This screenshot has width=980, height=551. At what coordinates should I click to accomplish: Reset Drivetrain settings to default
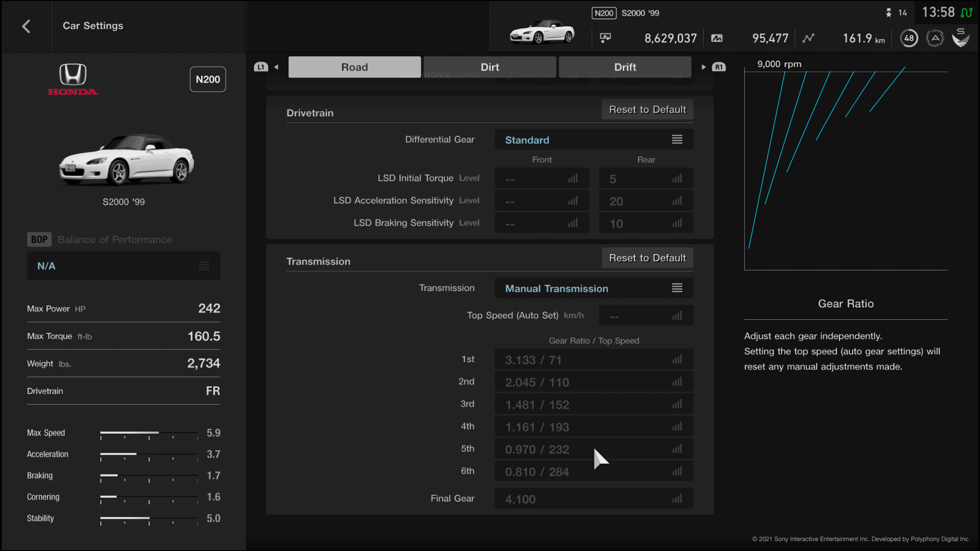click(x=647, y=109)
